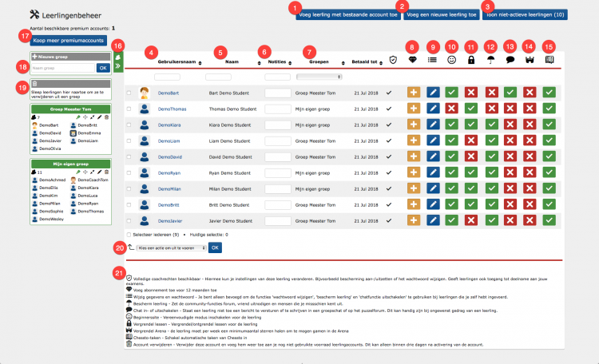
Task: Sort by the Gebruikersnaam column arrows
Action: click(x=200, y=63)
